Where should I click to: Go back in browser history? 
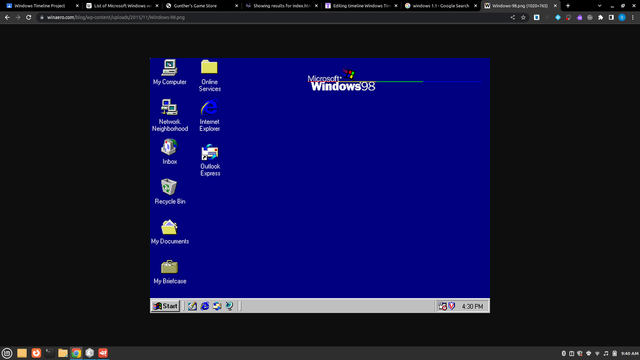(x=7, y=18)
